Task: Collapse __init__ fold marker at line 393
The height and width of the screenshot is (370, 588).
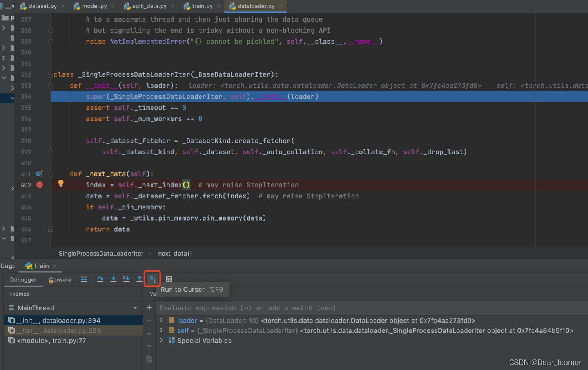Action: point(51,85)
